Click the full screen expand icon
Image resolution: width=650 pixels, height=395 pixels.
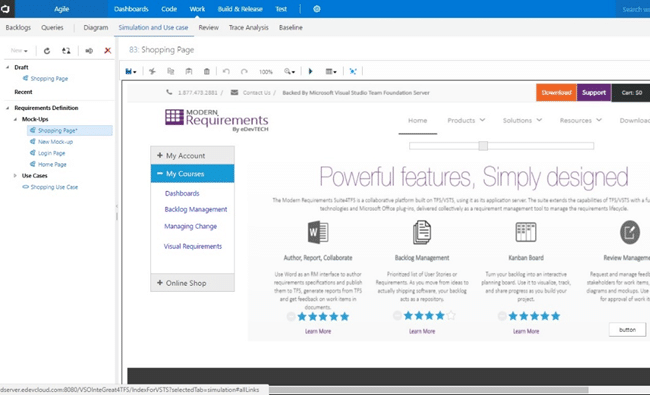coord(353,71)
